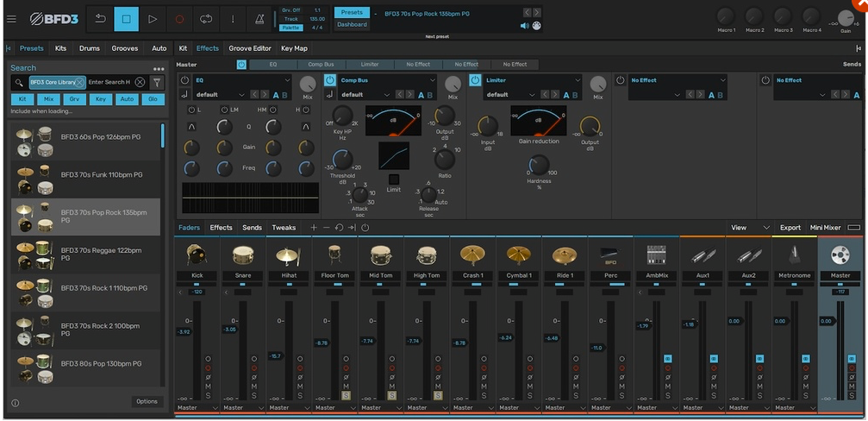Click the Options button in browser
Screen dimensions: 868x421
[147, 402]
